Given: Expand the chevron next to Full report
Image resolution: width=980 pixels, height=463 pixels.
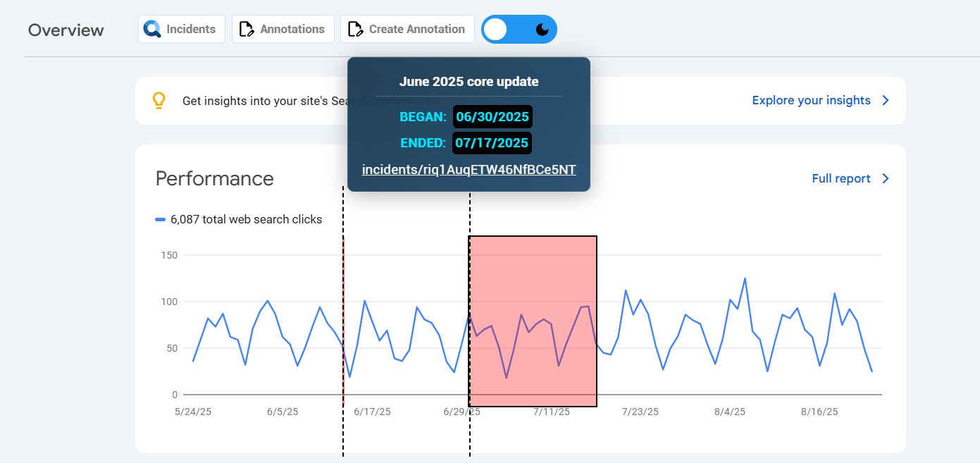Looking at the screenshot, I should point(886,179).
